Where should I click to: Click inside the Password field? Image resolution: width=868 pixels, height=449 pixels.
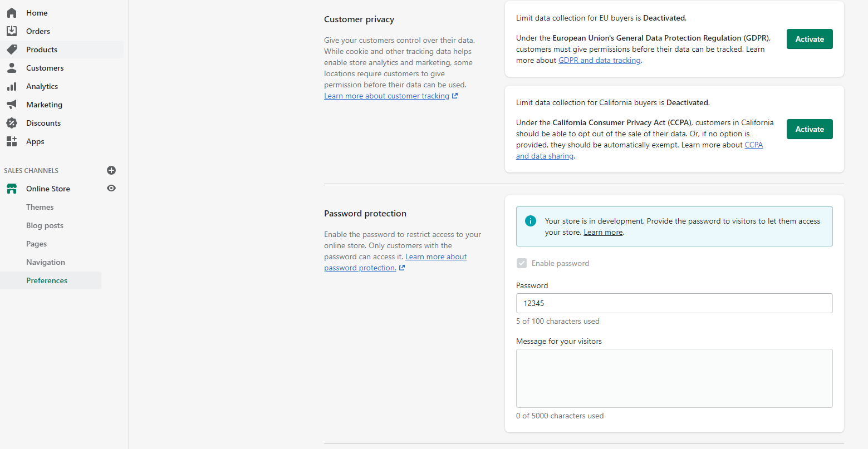(674, 303)
